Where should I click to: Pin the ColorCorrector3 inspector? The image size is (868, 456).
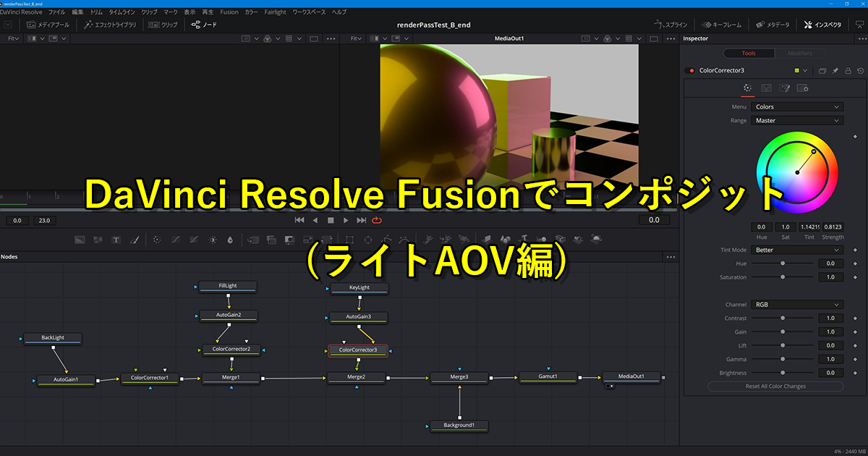pos(835,70)
